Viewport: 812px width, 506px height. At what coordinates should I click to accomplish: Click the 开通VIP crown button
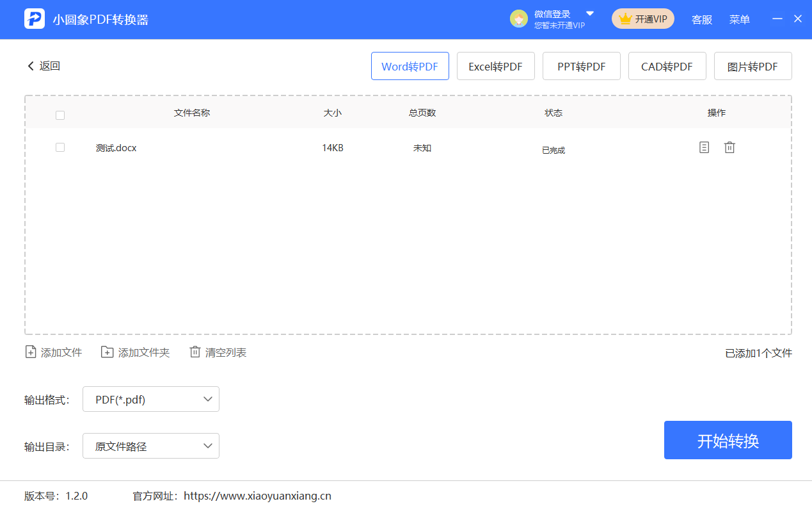pos(643,19)
